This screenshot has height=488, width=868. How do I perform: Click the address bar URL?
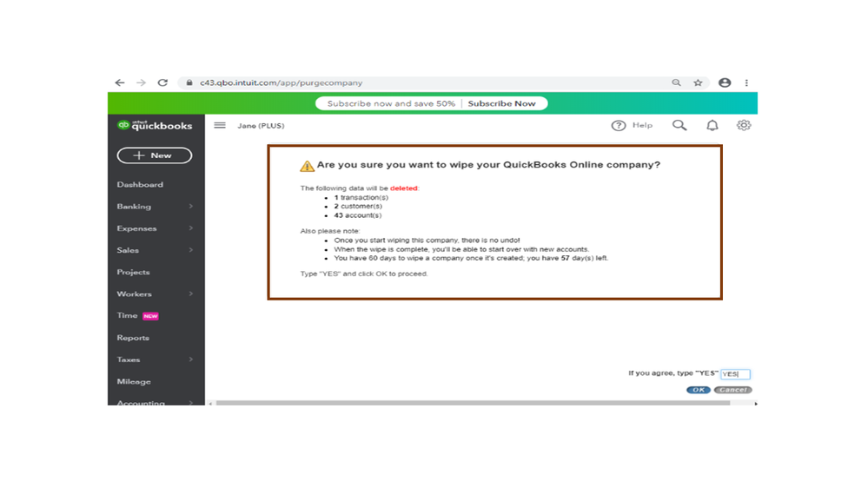[282, 82]
